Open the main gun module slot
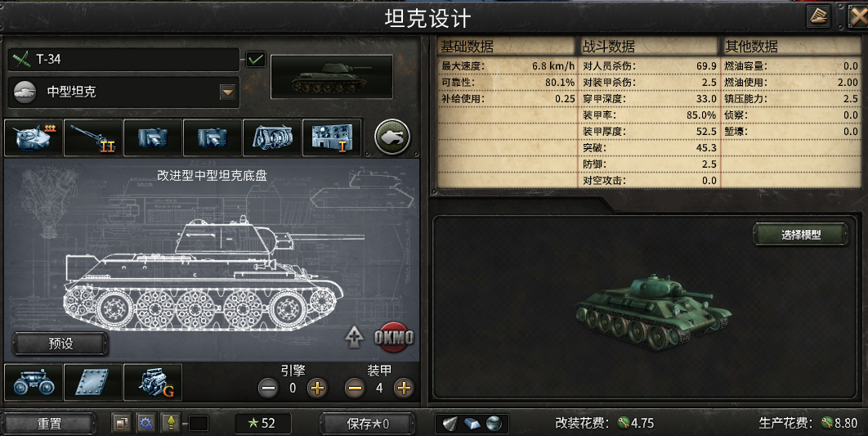 pyautogui.click(x=93, y=138)
